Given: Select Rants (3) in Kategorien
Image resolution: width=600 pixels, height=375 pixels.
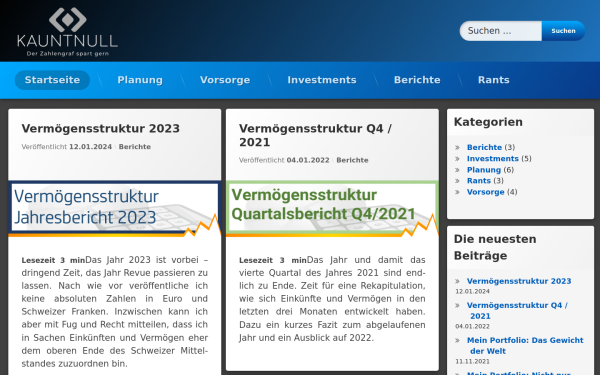Looking at the screenshot, I should point(479,181).
